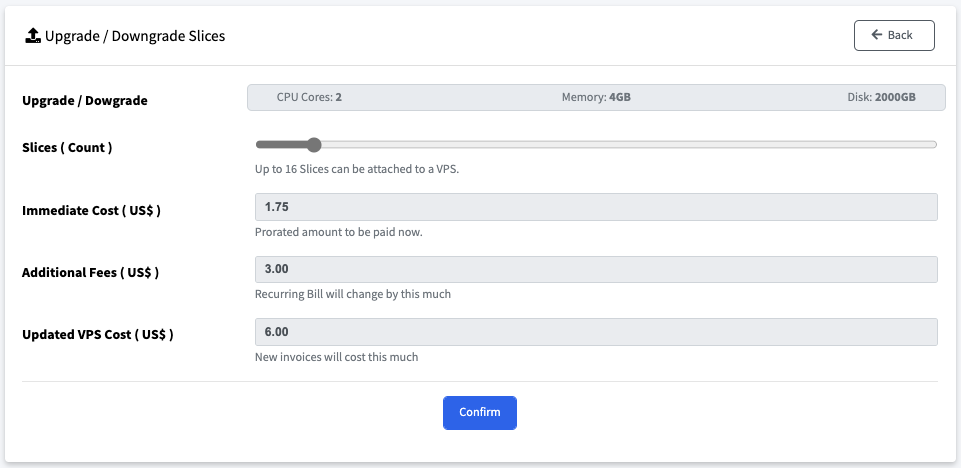Click the Slices count slider handle

click(x=314, y=145)
